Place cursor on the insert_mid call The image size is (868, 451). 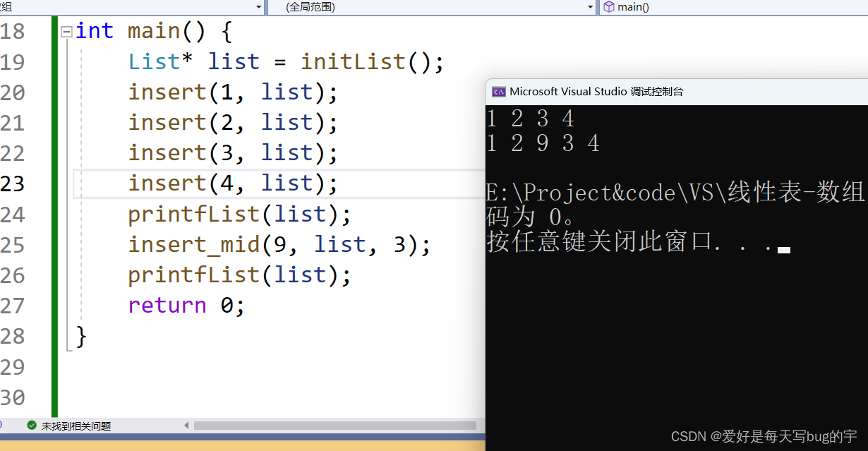coord(194,243)
